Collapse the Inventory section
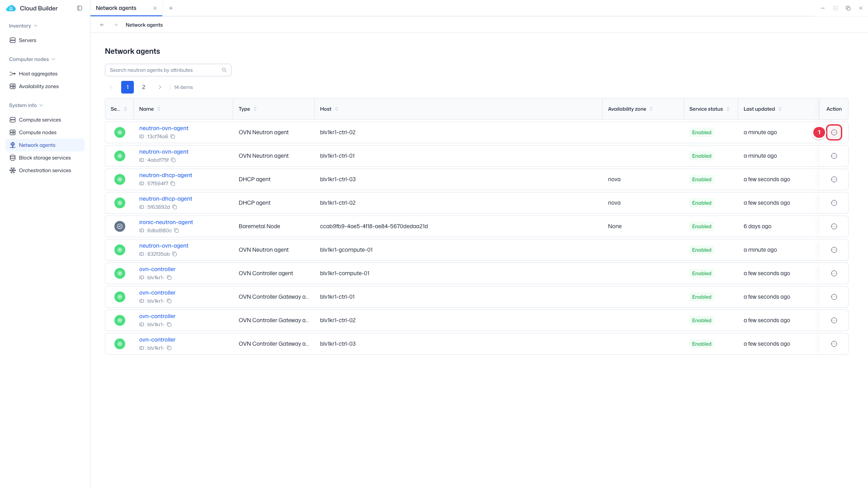Screen dimensions: 868x488 pyautogui.click(x=24, y=26)
